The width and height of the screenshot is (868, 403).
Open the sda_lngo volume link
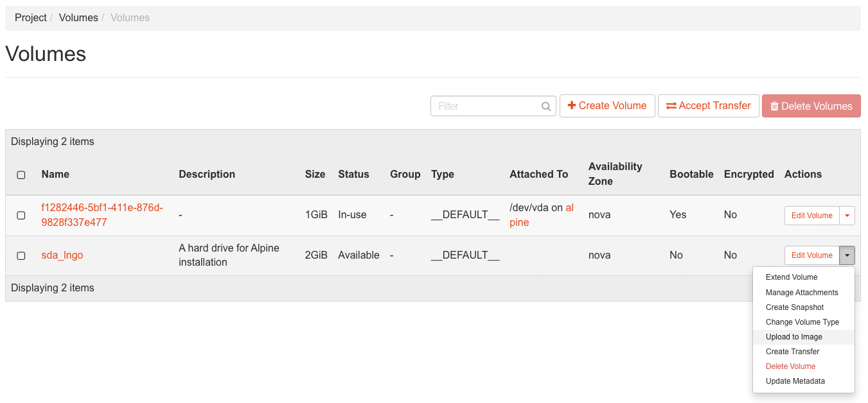[62, 255]
